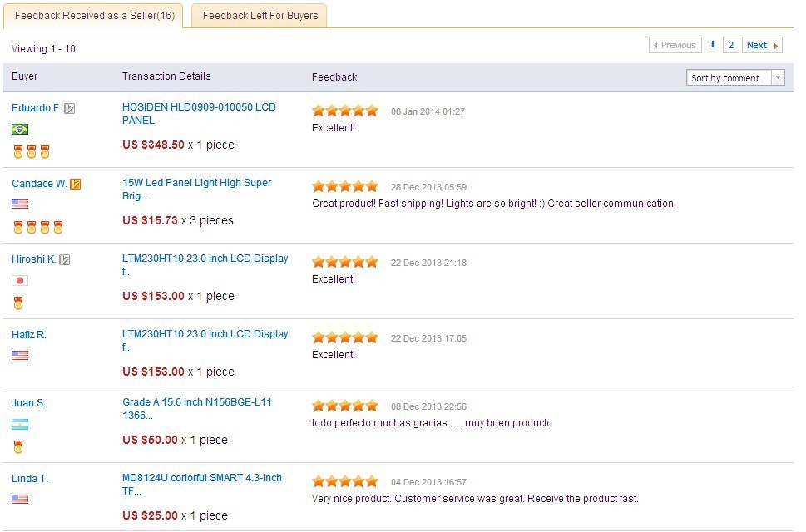The image size is (806, 532).
Task: Click the Japan flag under Hiroshi K.
Action: 20,280
